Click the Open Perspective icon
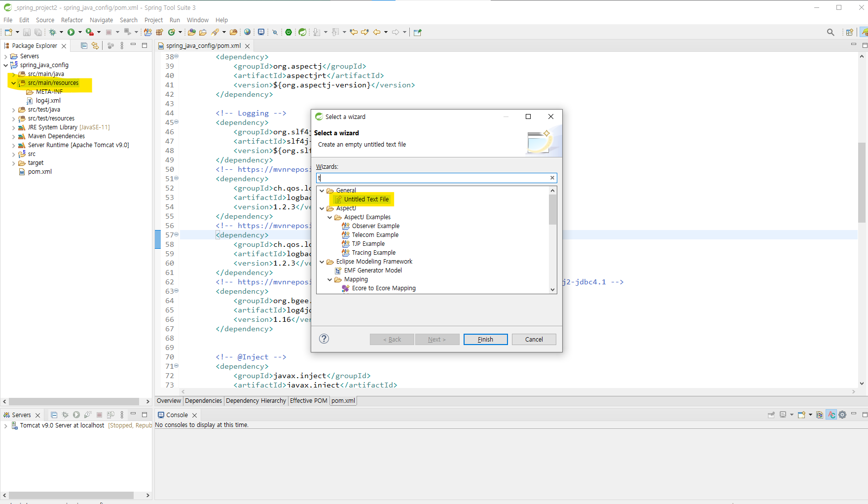This screenshot has height=504, width=868. pos(850,32)
